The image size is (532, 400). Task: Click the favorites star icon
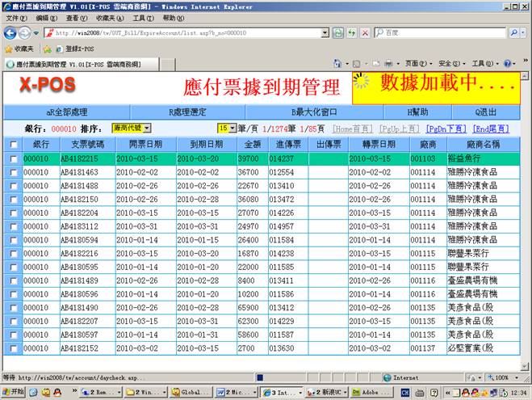click(8, 48)
